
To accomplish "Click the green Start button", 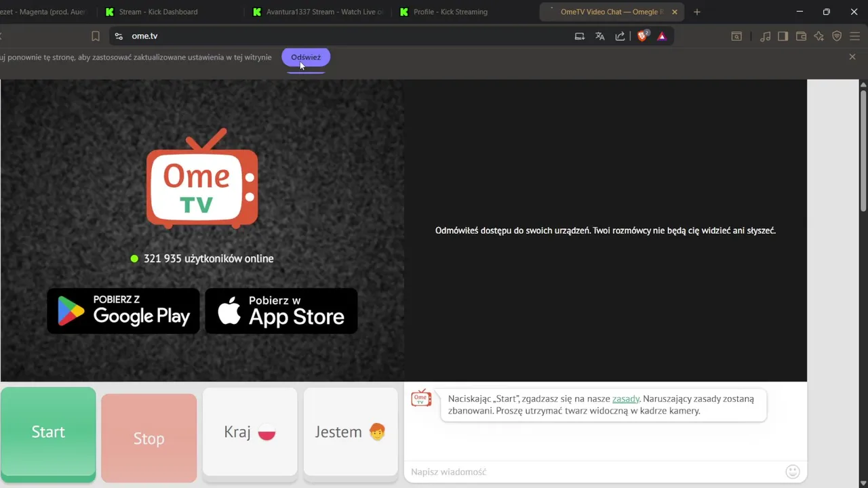I will click(x=48, y=434).
